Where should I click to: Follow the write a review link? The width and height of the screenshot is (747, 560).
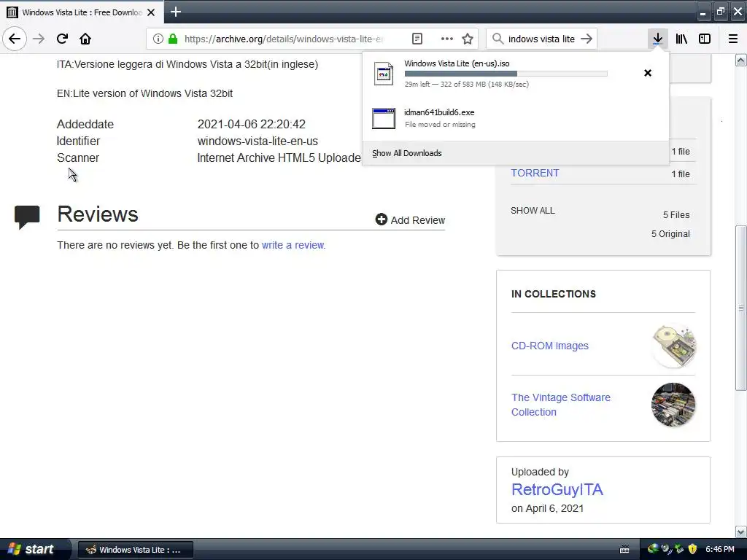click(x=293, y=245)
